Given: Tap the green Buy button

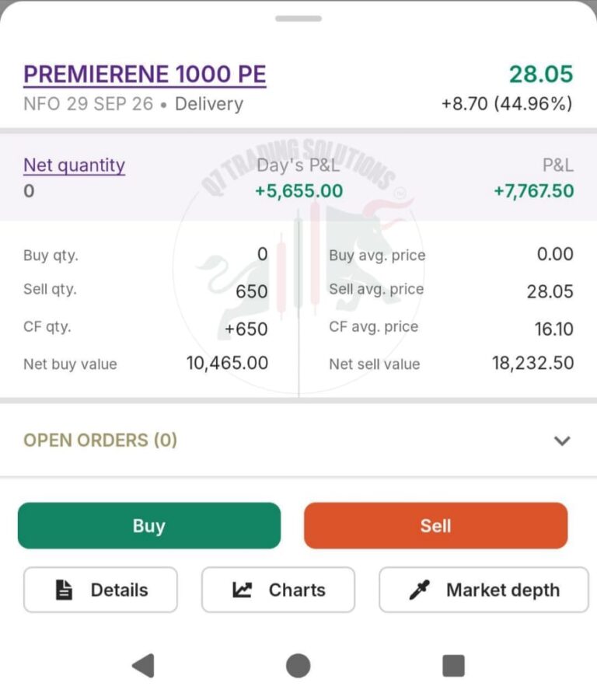Looking at the screenshot, I should 149,525.
